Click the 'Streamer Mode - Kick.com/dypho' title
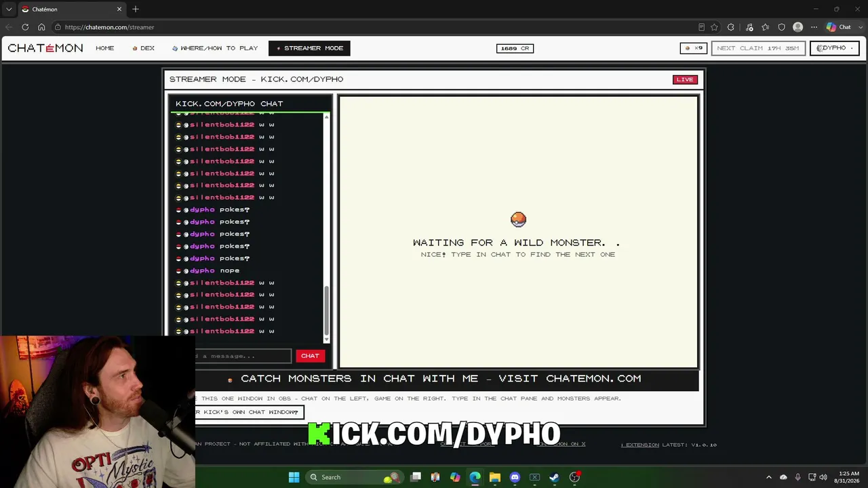Screen dimensions: 868x488 (x=256, y=79)
